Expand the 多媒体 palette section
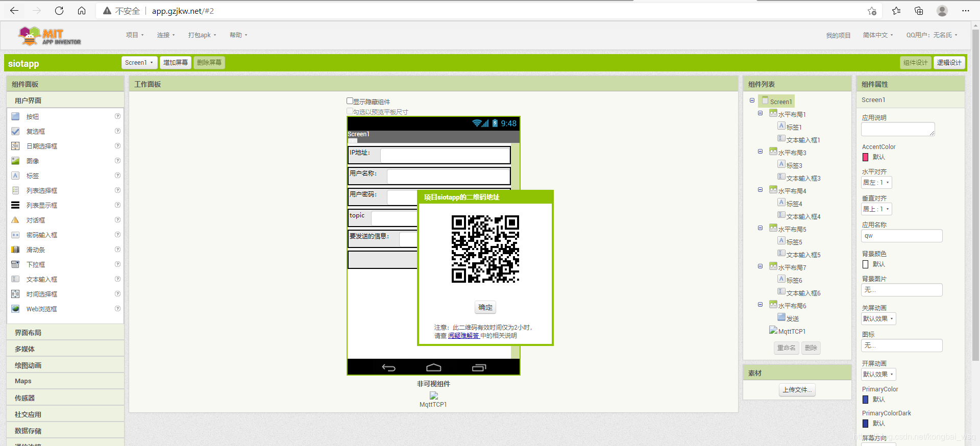The width and height of the screenshot is (980, 446). coord(65,349)
